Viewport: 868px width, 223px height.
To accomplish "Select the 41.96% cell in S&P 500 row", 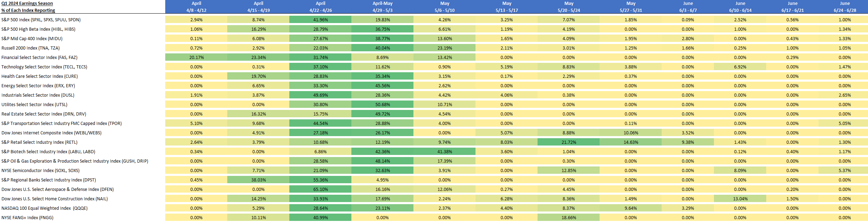I will coord(320,20).
